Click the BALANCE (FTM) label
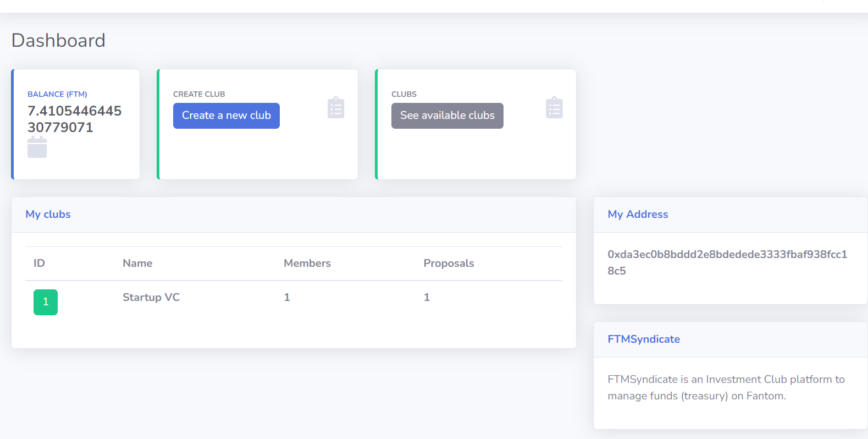Viewport: 868px width, 439px height. 57,94
